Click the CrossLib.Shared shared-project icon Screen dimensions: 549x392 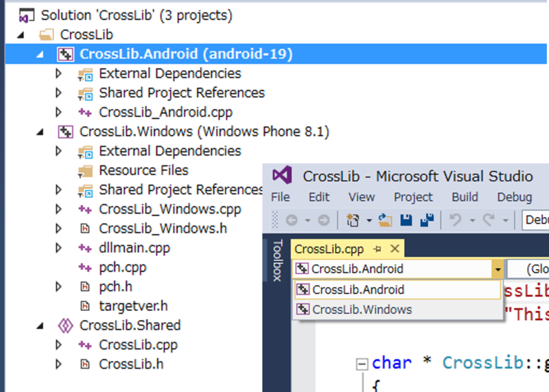click(x=65, y=325)
